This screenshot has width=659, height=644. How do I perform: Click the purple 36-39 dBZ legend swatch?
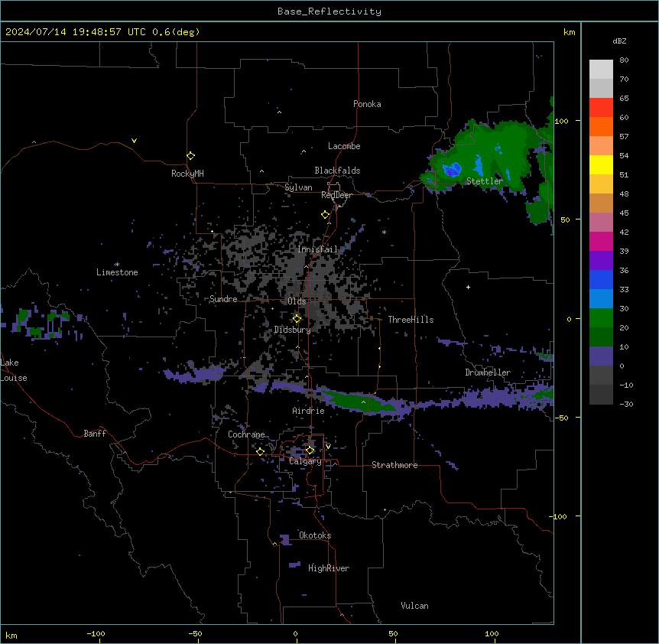click(x=601, y=261)
